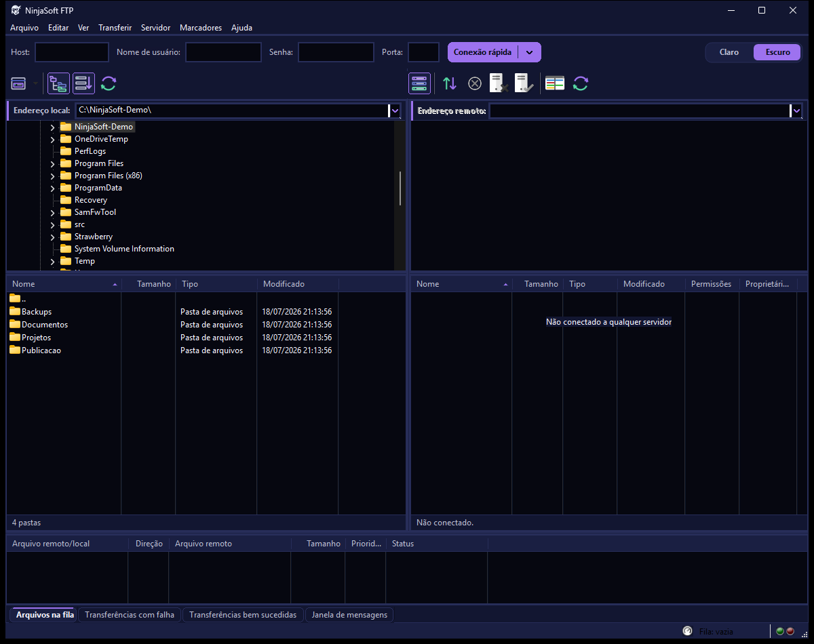Open the Marcadores menu
The image size is (814, 644).
(x=201, y=28)
